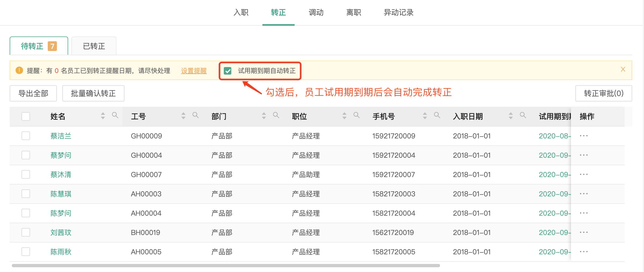Screen dimensions: 644x272
Task: Sort the table by 职位 arrows
Action: click(344, 116)
